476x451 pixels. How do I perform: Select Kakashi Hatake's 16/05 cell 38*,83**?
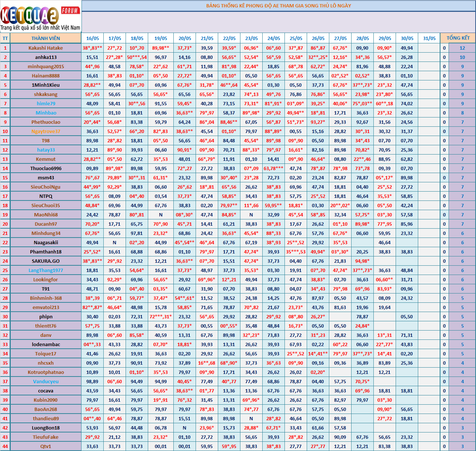[x=92, y=48]
